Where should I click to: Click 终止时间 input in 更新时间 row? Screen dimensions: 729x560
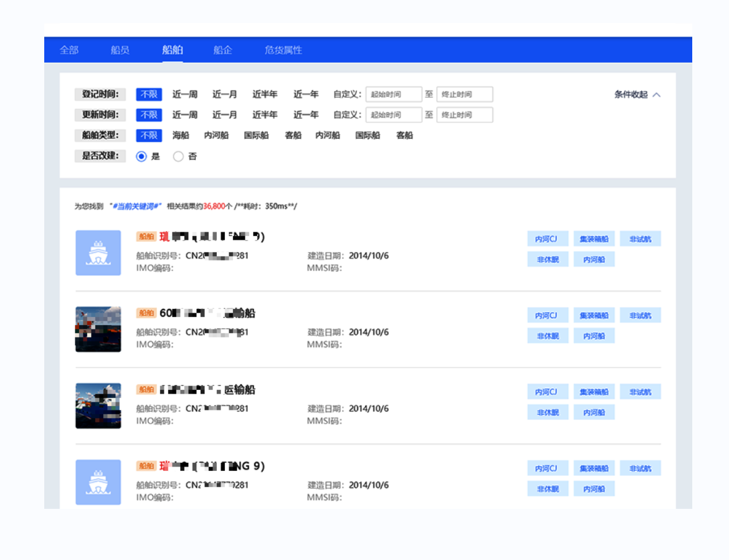click(x=464, y=115)
